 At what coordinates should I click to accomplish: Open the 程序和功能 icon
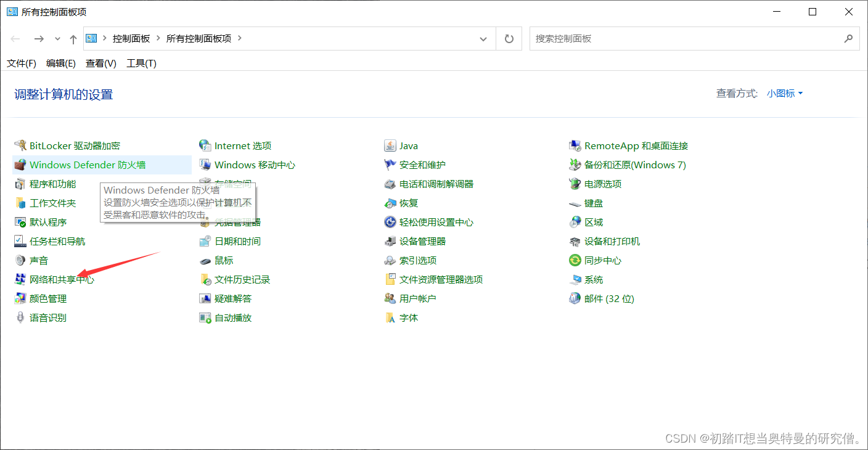click(x=20, y=184)
